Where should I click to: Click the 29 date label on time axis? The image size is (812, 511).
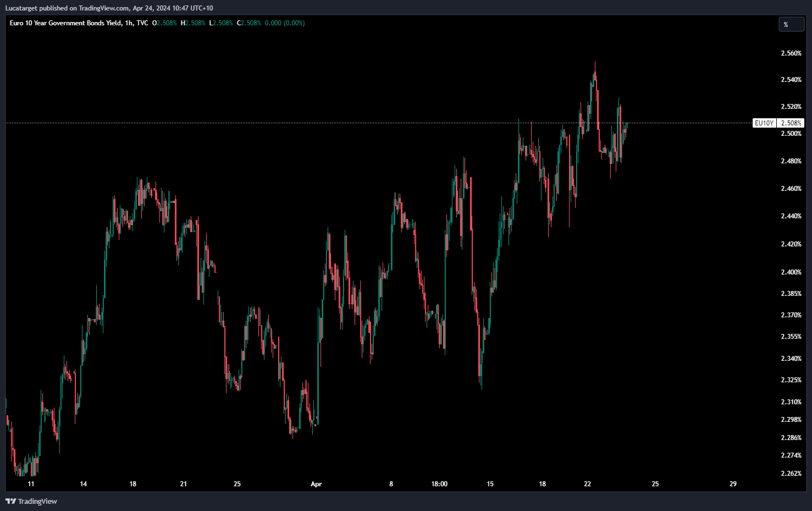(733, 484)
